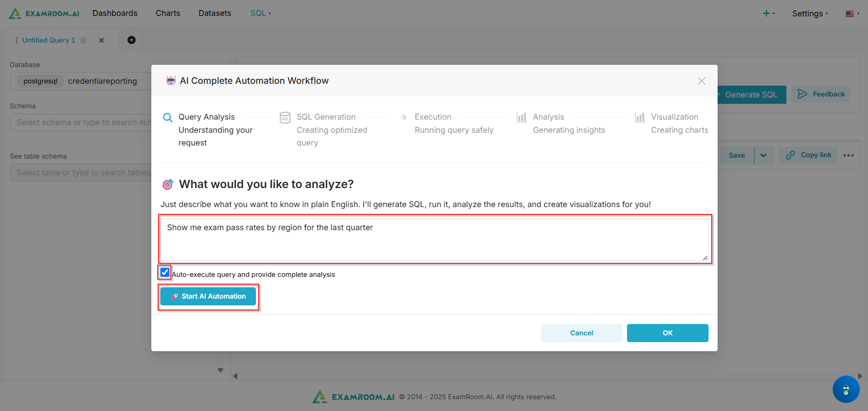Click the ExamRoom.AI logo in header
868x411 pixels.
tap(44, 13)
